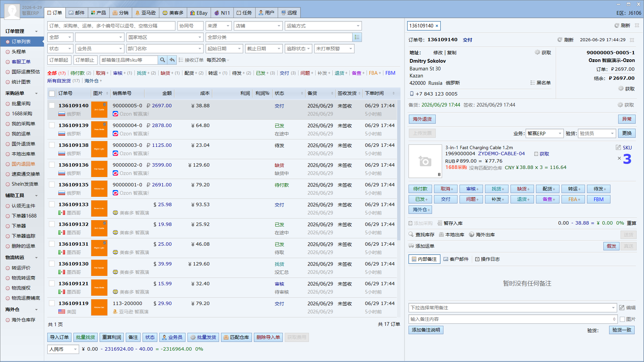Click the 输入备注内容 text field
The image size is (644, 362).
coord(513,319)
